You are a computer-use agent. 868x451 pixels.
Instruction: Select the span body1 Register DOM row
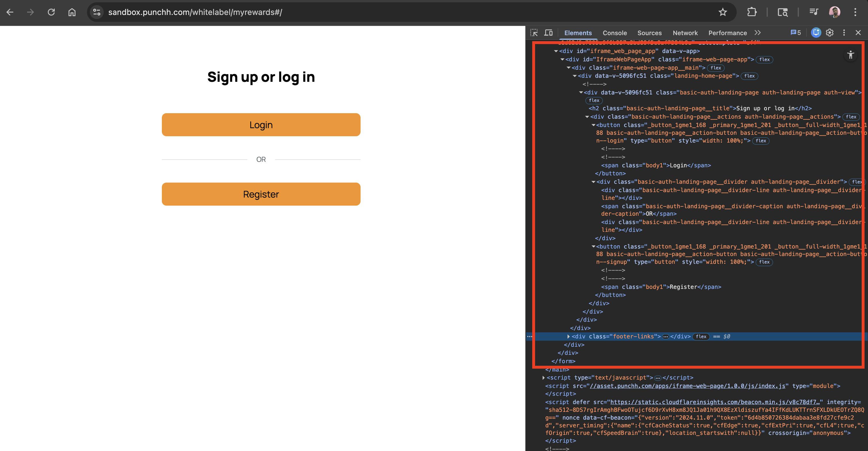pyautogui.click(x=661, y=287)
